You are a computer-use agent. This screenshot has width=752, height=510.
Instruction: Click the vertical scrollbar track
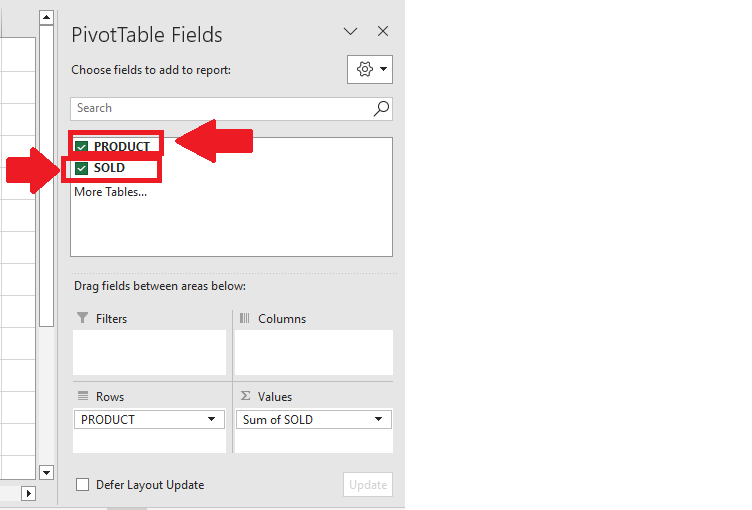pos(46,396)
